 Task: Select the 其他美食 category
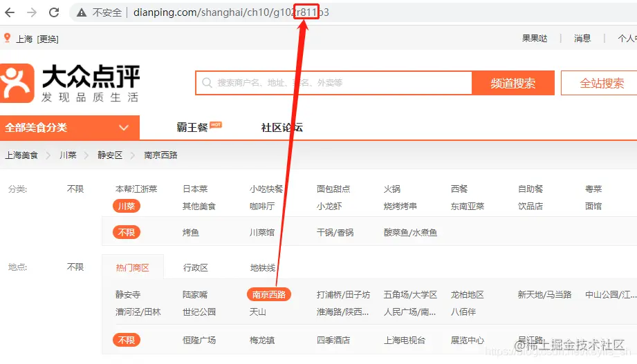point(199,206)
